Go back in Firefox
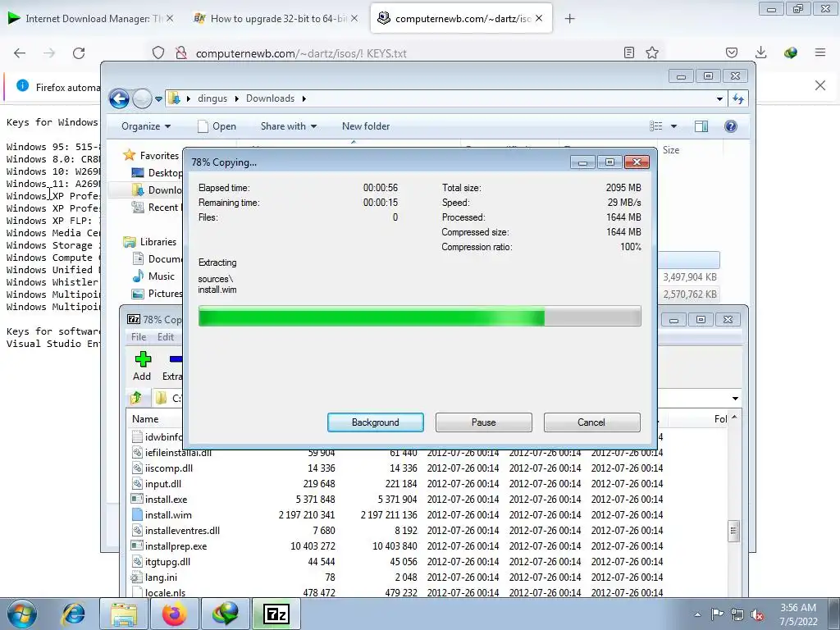Image resolution: width=840 pixels, height=630 pixels. [x=20, y=53]
